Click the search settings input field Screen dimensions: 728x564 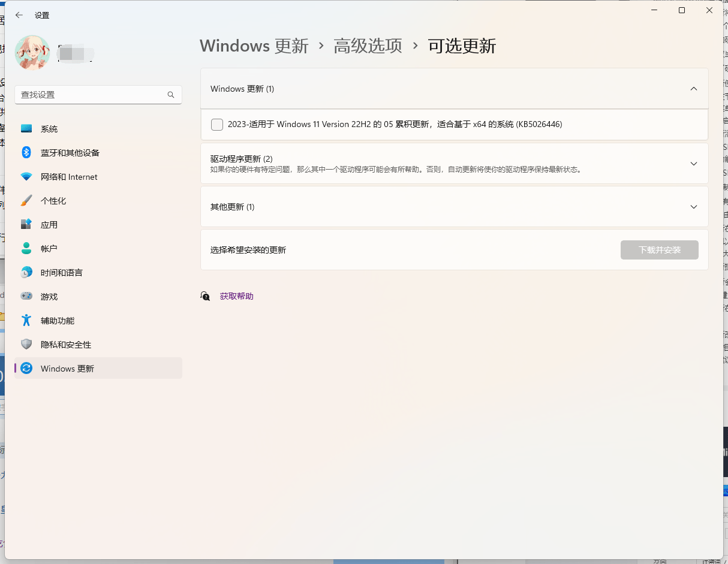click(x=98, y=95)
